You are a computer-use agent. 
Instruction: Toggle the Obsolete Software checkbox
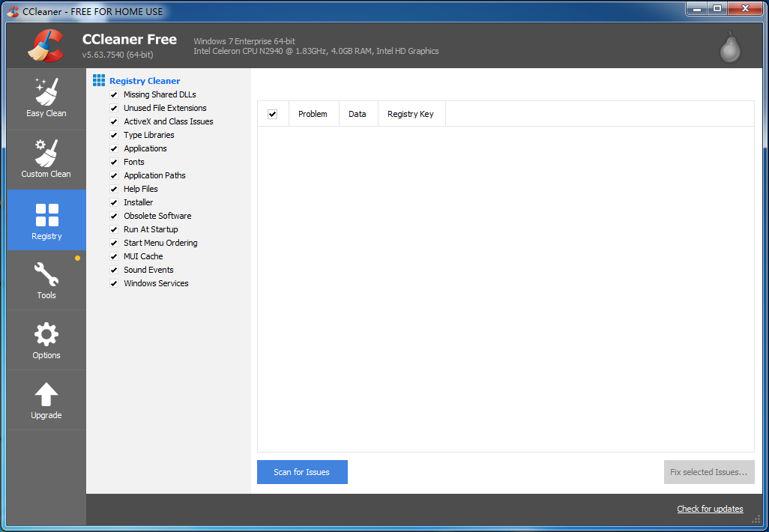[114, 217]
